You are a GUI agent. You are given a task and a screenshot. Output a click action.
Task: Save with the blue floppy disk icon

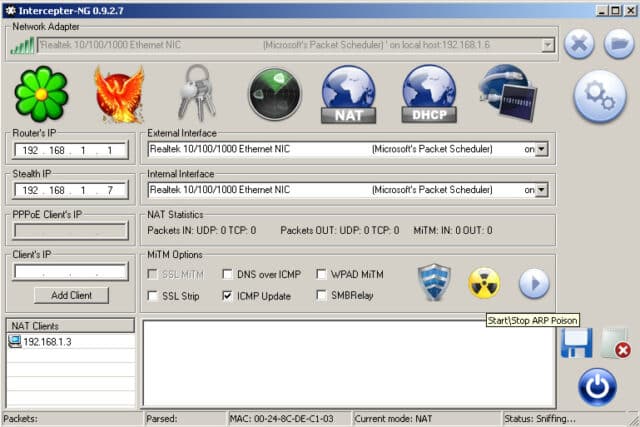click(577, 343)
